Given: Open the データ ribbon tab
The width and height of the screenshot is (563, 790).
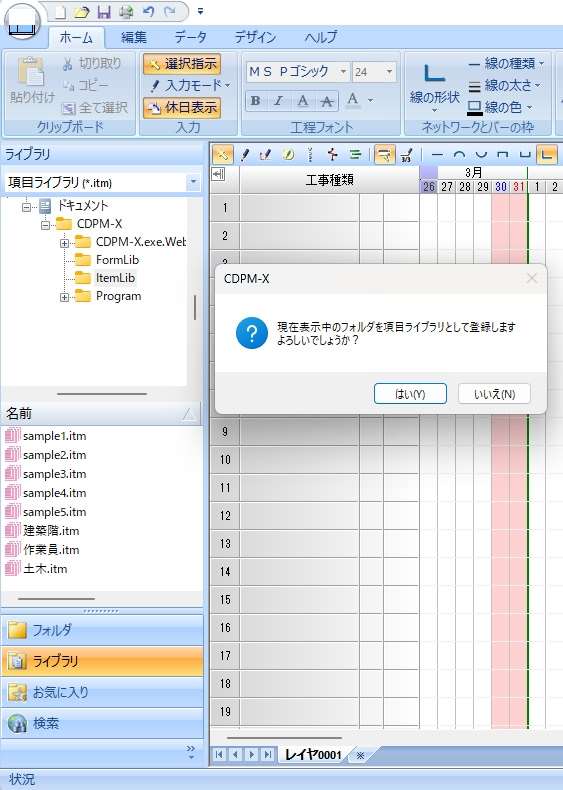Looking at the screenshot, I should (191, 37).
